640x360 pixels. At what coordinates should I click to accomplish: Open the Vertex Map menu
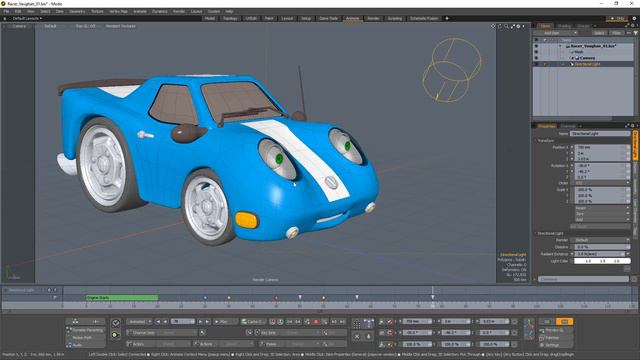[118, 11]
